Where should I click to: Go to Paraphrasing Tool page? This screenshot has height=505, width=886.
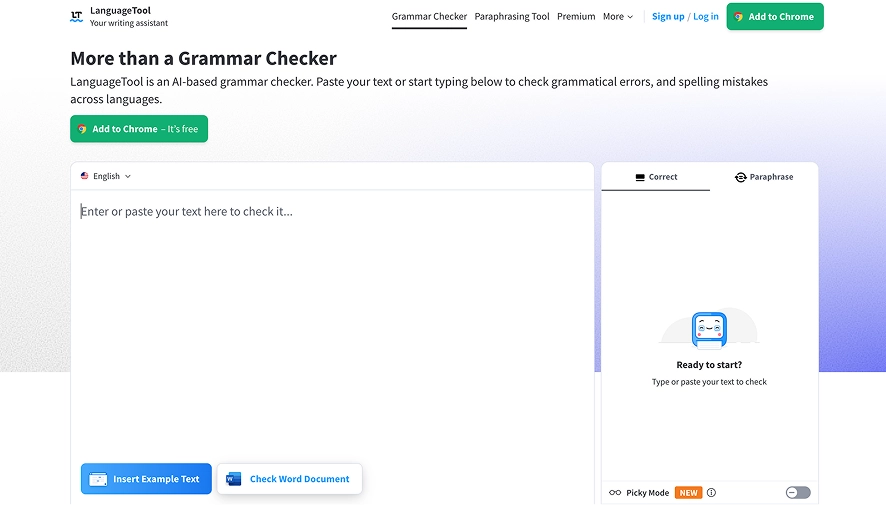(512, 16)
